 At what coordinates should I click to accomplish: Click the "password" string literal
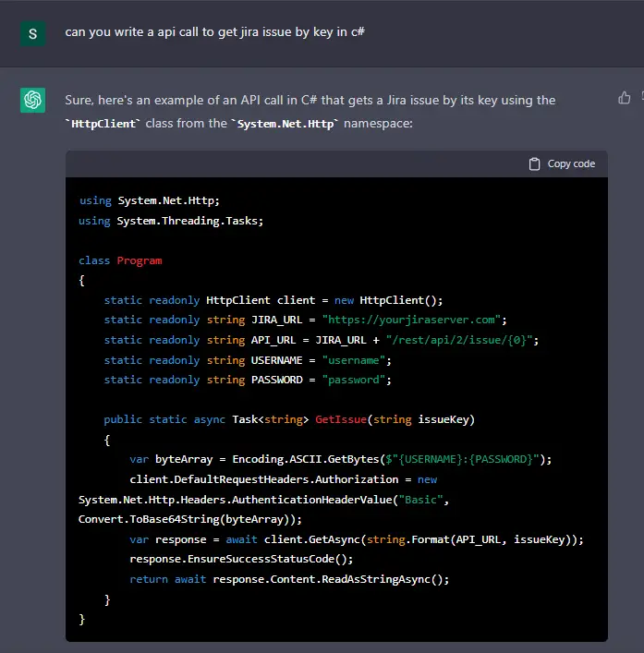pyautogui.click(x=354, y=380)
